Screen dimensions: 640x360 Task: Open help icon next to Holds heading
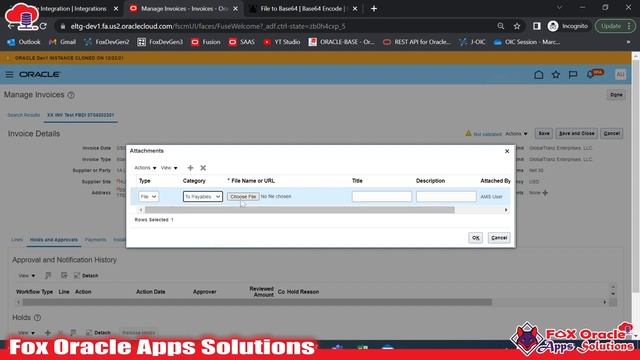coord(38,318)
